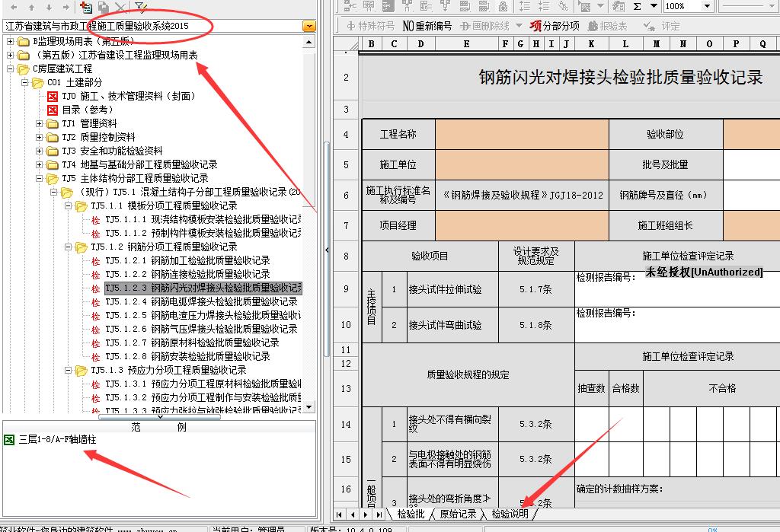Click the filter funnel icon
This screenshot has height=532, width=780.
141,7
